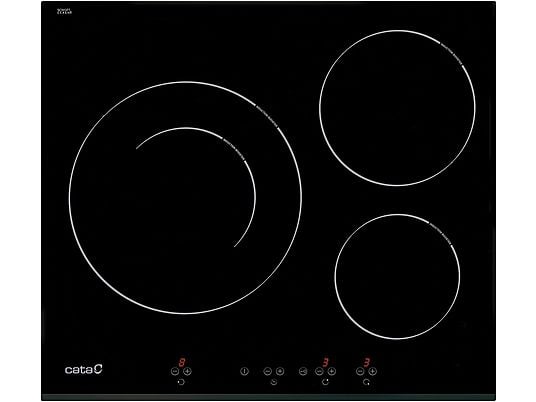Viewport: 536px width, 402px height.
Task: Increase power of the large left zone
Action: pyautogui.click(x=187, y=371)
